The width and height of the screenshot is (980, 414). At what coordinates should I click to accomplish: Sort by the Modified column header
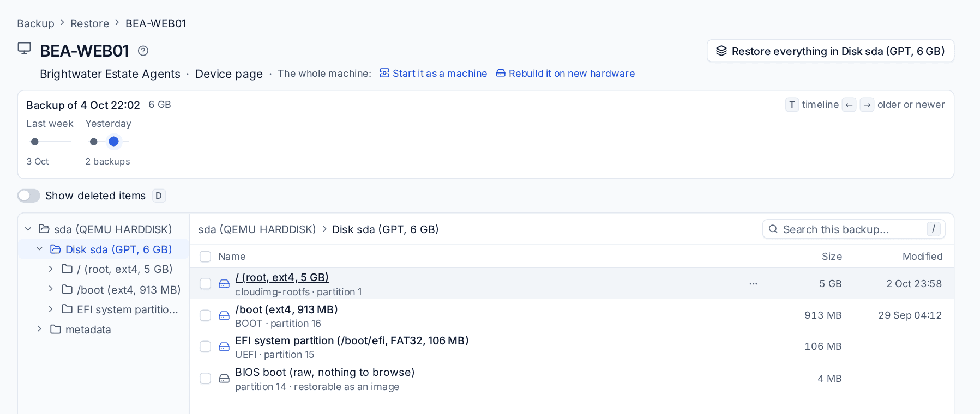(x=922, y=257)
